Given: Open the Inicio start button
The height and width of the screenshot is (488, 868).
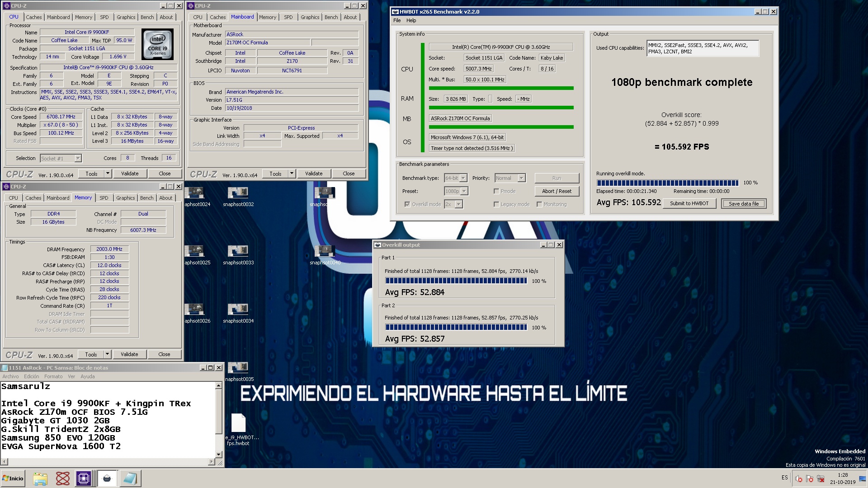Looking at the screenshot, I should (x=13, y=479).
